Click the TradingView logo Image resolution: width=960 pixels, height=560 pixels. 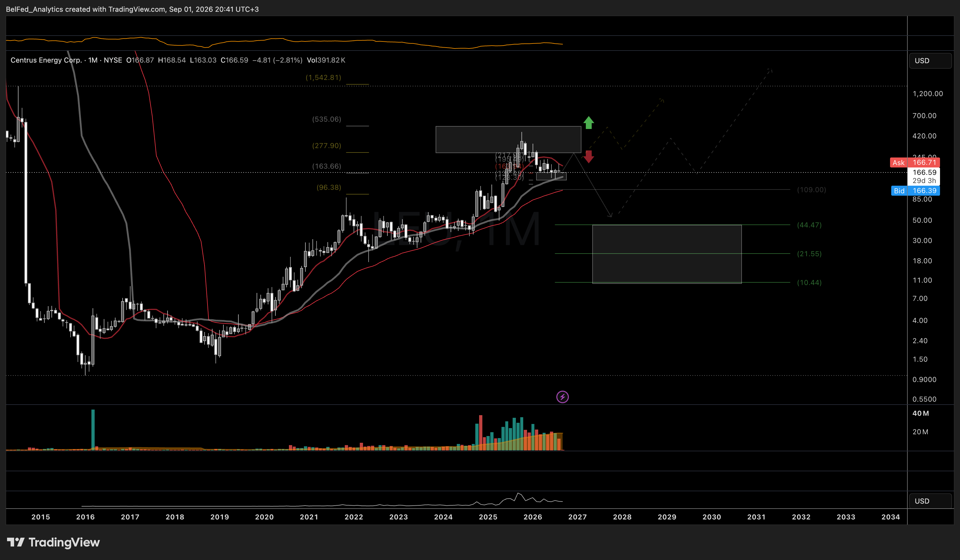tap(53, 542)
